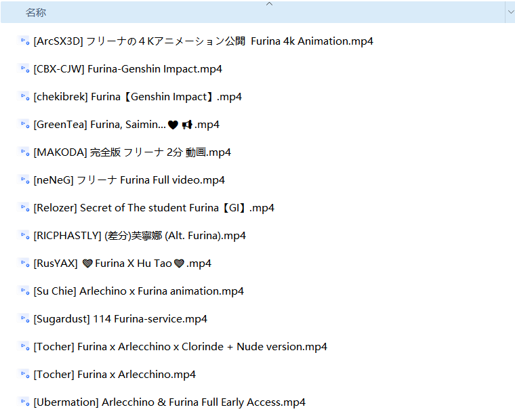Click the icon beside RICPHASTLY Alt. Furina file
The width and height of the screenshot is (515, 420).
pos(24,236)
